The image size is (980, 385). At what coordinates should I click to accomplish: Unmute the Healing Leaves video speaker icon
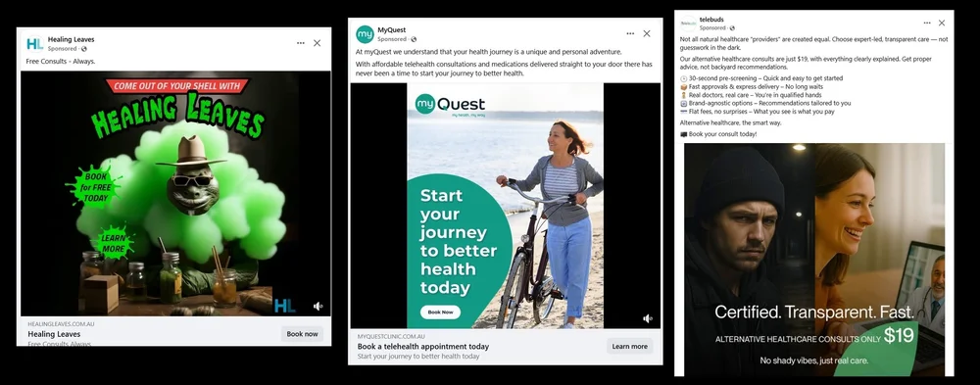(x=318, y=307)
